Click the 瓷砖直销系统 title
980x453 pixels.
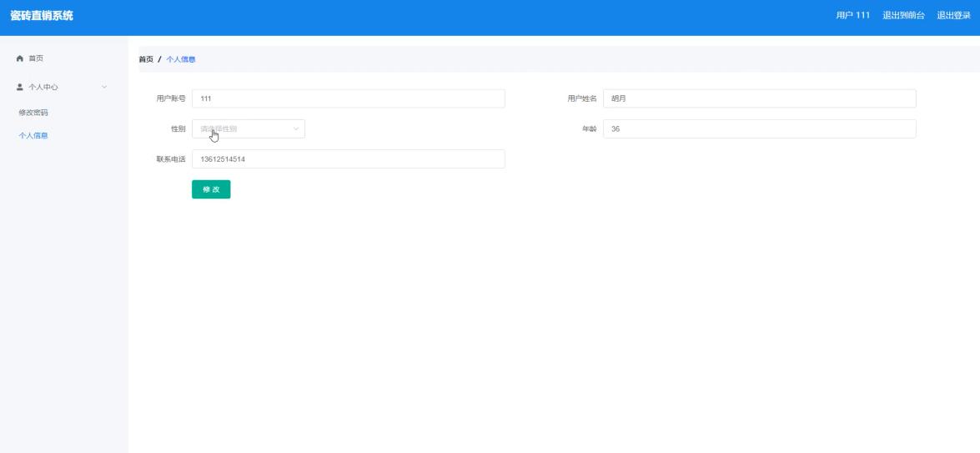pyautogui.click(x=42, y=16)
